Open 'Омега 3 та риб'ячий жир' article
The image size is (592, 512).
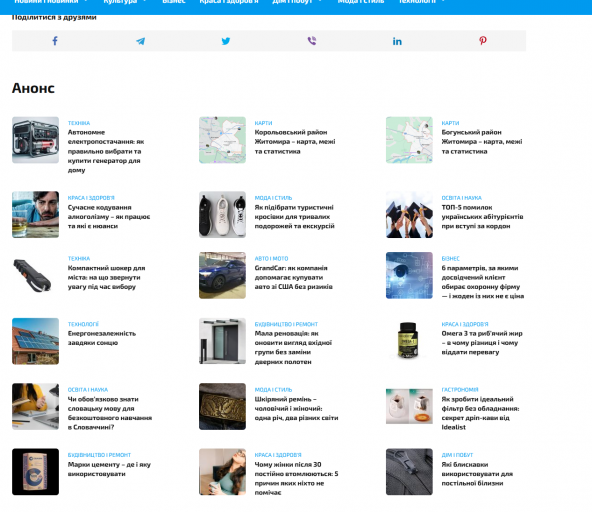[x=482, y=342]
